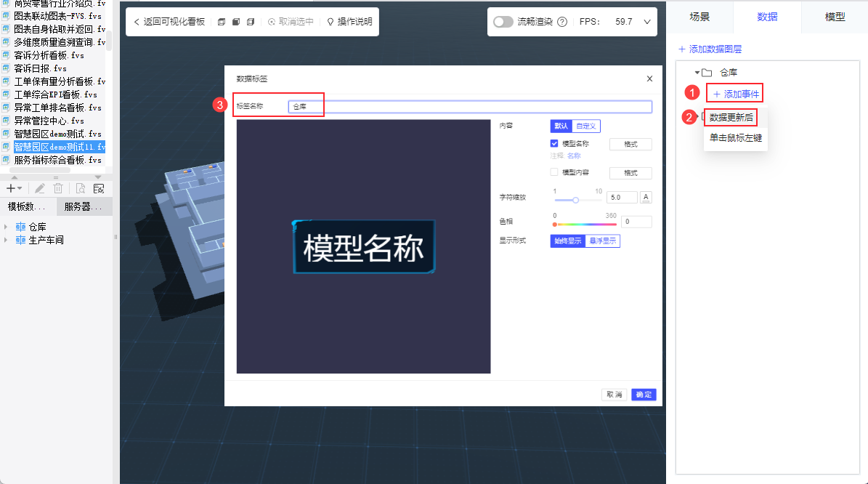Click 添加数据图层 link
This screenshot has width=868, height=484.
(710, 49)
